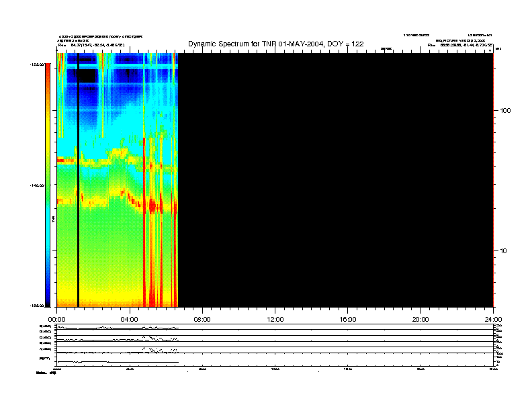The height and width of the screenshot is (411, 532).
Task: Click the -125.00 color scale label
Action: click(37, 64)
